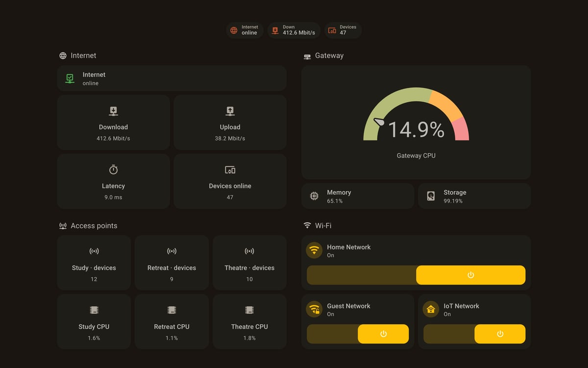Click the antenna icon beside Access points

coord(63,226)
